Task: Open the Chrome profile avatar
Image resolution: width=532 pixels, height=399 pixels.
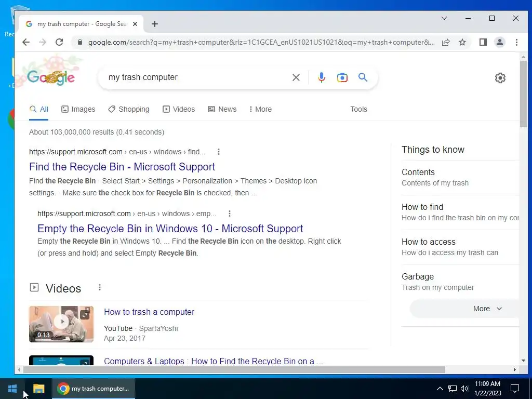Action: tap(499, 42)
